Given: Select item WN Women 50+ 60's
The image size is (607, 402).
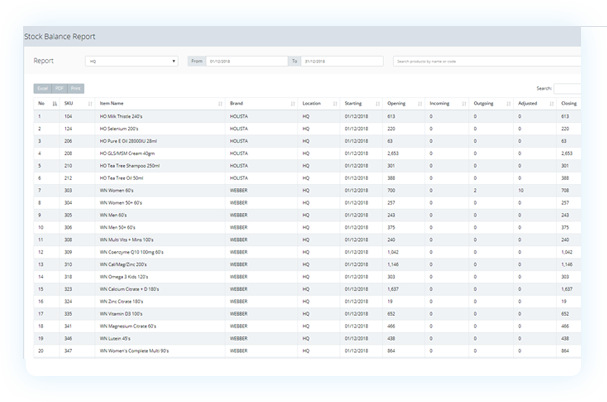Looking at the screenshot, I should point(121,203).
